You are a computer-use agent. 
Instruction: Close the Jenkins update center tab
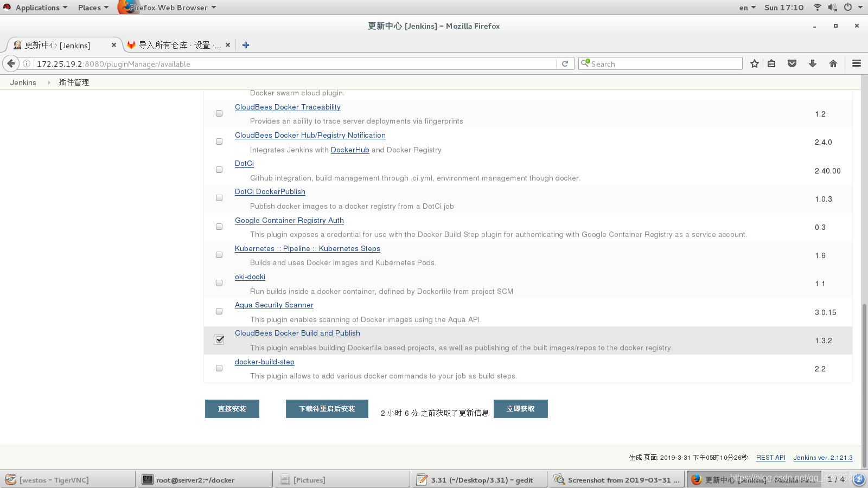tap(114, 45)
